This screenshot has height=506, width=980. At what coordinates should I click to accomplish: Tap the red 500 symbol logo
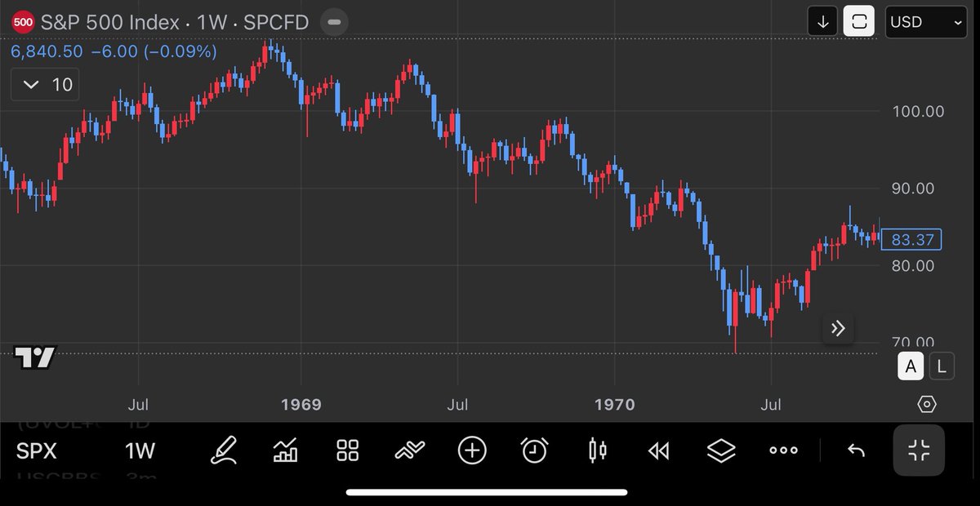(x=24, y=22)
